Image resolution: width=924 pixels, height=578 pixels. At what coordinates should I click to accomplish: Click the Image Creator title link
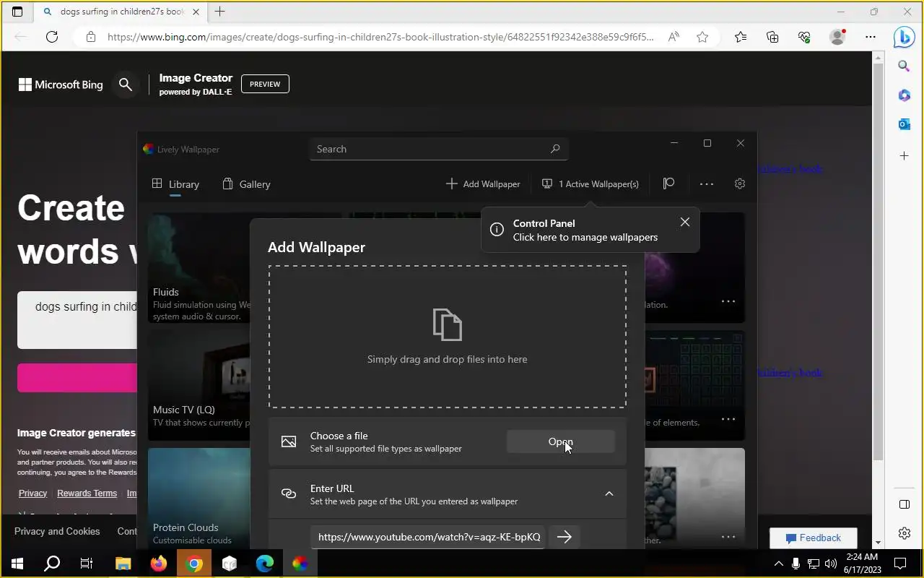coord(196,78)
